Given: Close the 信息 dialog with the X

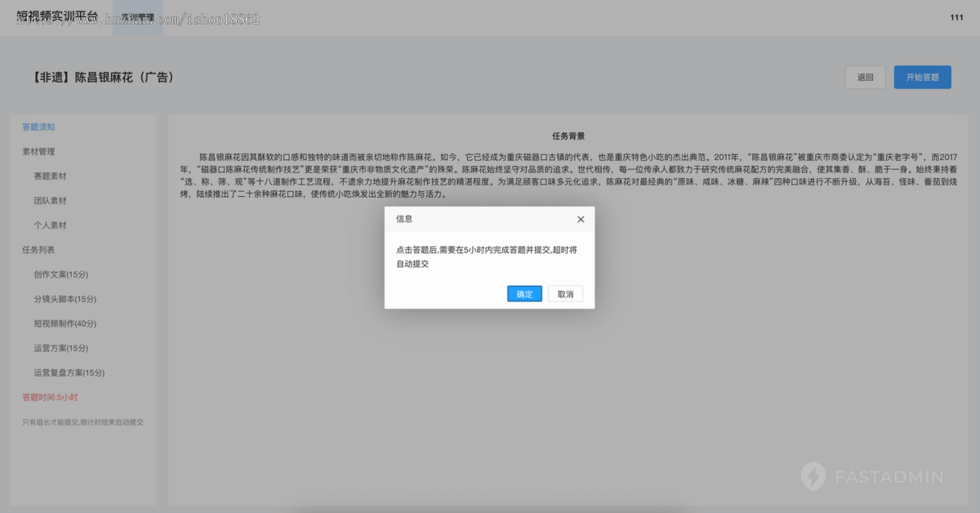Looking at the screenshot, I should (x=581, y=219).
